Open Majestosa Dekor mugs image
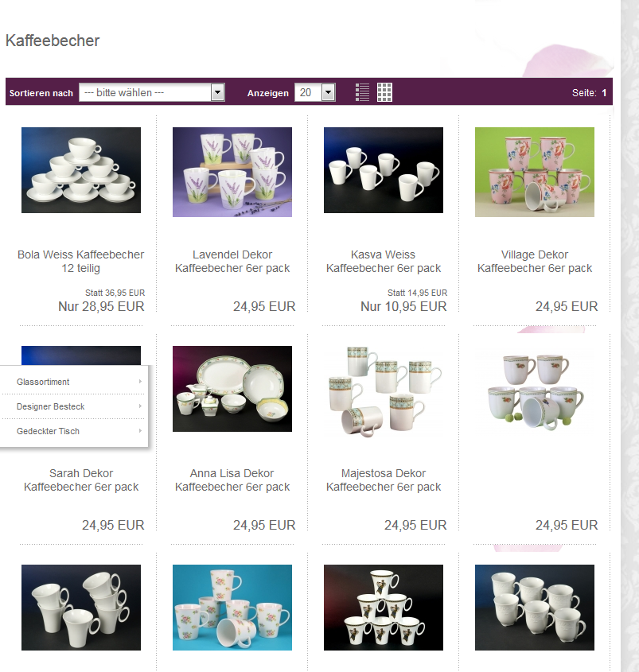 click(x=384, y=390)
